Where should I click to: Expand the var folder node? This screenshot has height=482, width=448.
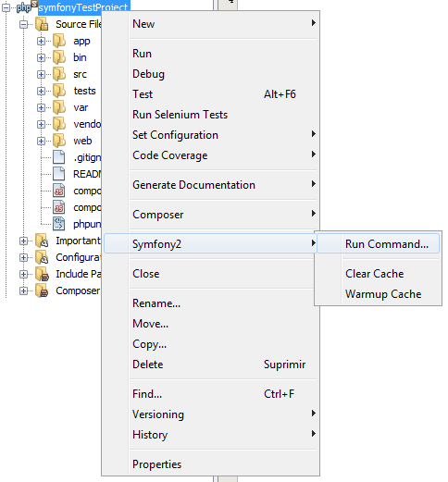coord(41,107)
